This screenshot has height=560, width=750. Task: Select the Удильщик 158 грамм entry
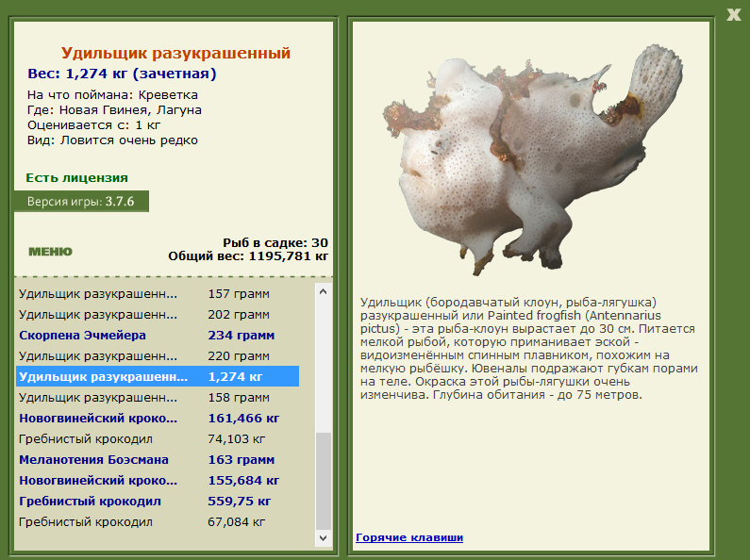pyautogui.click(x=158, y=398)
